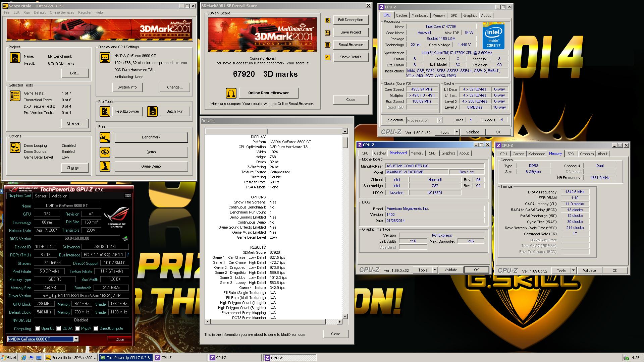Click OK in CPU-Z Mainboard window
Image resolution: width=644 pixels, height=362 pixels.
click(x=476, y=270)
